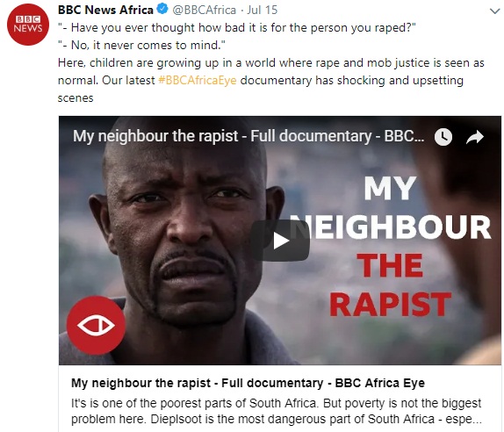Click the "No, it never comes" line
504x432 pixels.
coord(141,45)
